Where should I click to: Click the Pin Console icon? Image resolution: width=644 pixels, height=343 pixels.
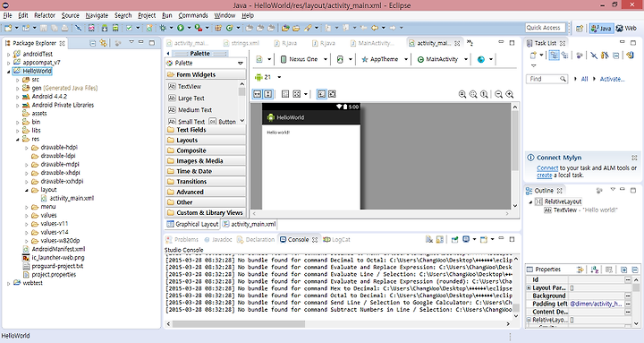[454, 239]
